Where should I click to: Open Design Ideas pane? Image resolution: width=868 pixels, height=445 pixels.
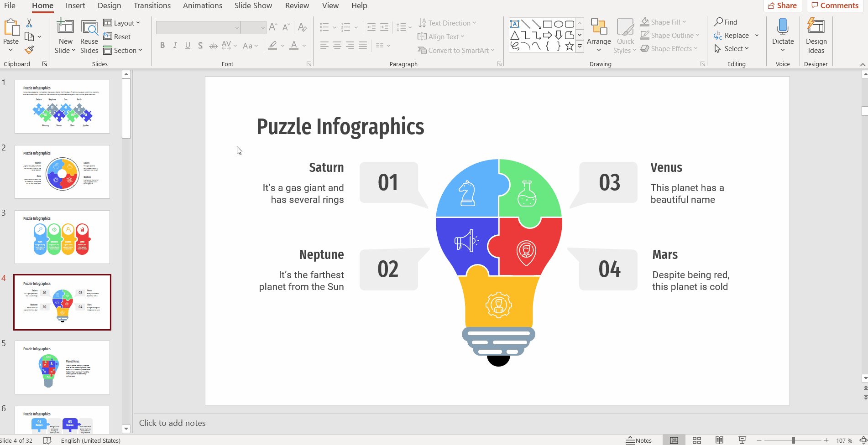[x=816, y=36]
